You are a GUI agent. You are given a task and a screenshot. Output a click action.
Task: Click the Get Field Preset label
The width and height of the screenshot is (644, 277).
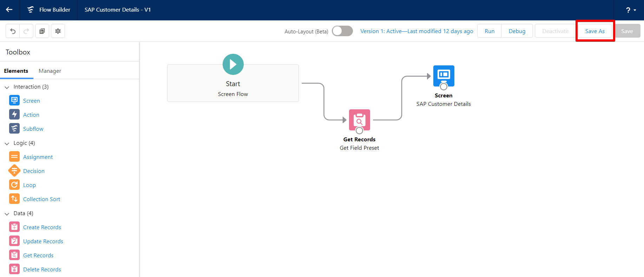click(x=359, y=148)
